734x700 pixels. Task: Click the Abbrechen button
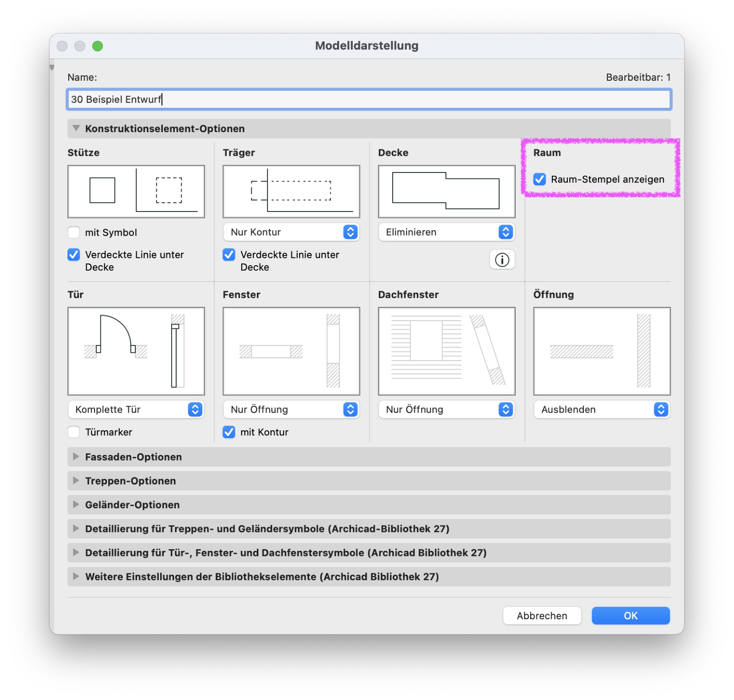pyautogui.click(x=542, y=616)
